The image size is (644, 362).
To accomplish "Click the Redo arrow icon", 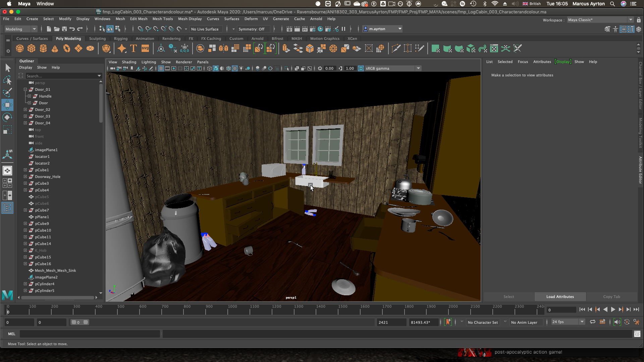I will 80,29.
